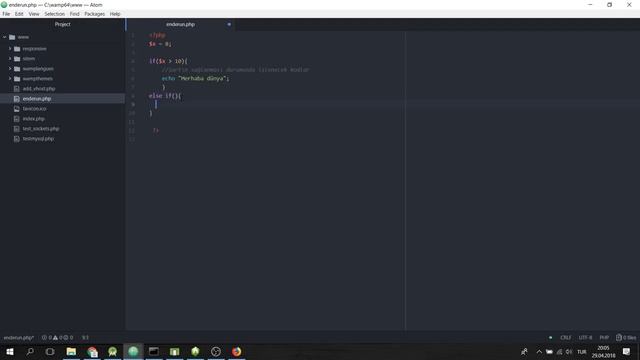640x360 pixels.
Task: Open the Edit menu
Action: coord(19,14)
